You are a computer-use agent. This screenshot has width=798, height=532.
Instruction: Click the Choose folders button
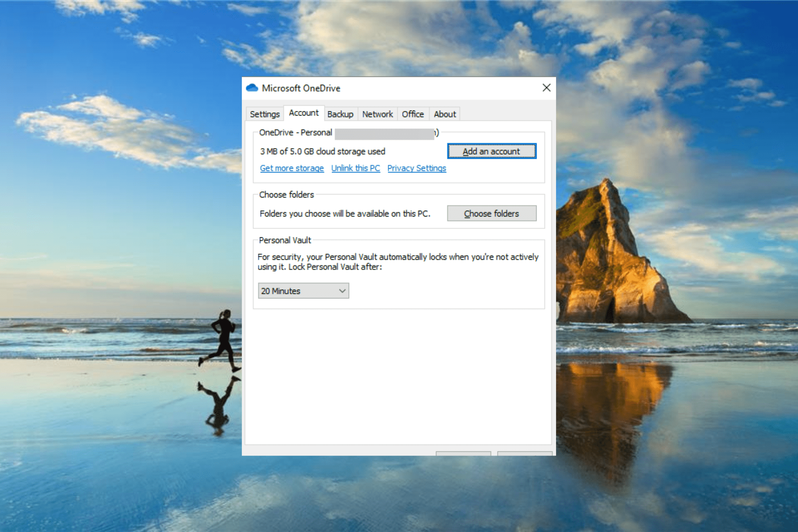point(492,213)
